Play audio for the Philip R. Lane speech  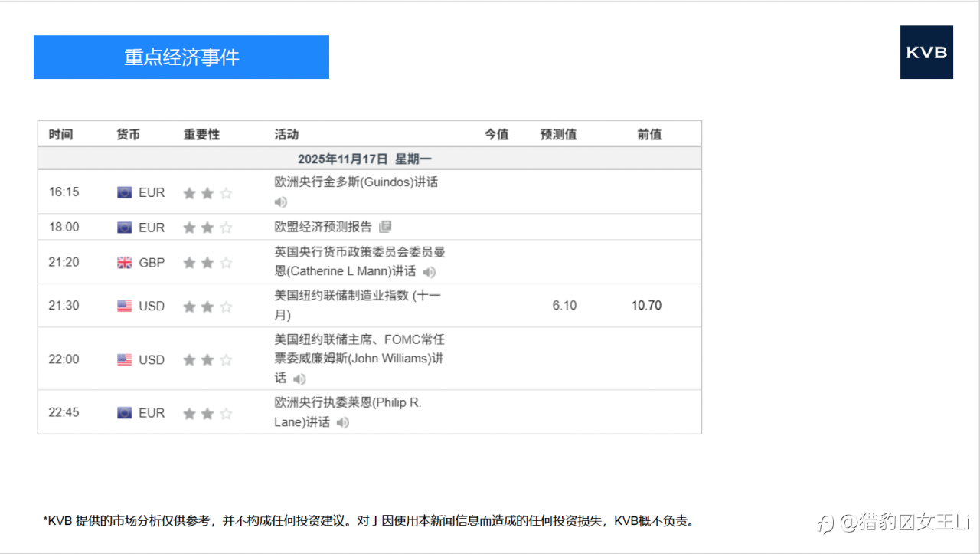[x=343, y=422]
